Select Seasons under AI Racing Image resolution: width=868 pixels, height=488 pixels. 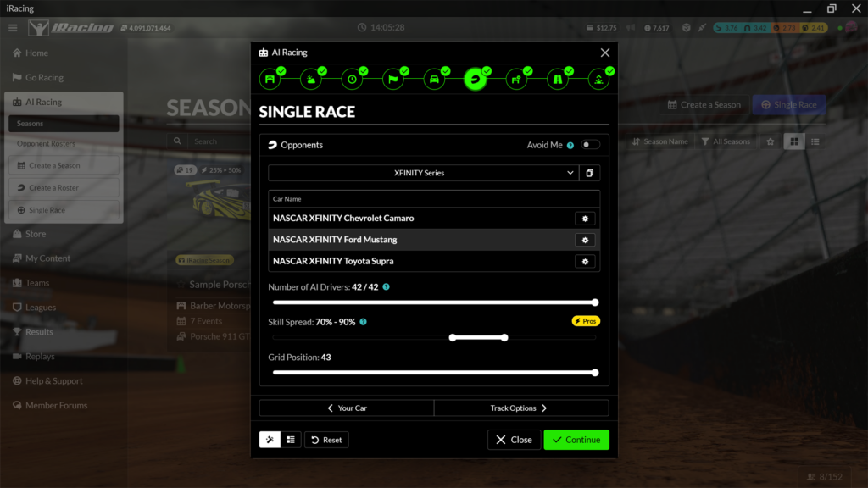[x=64, y=124]
